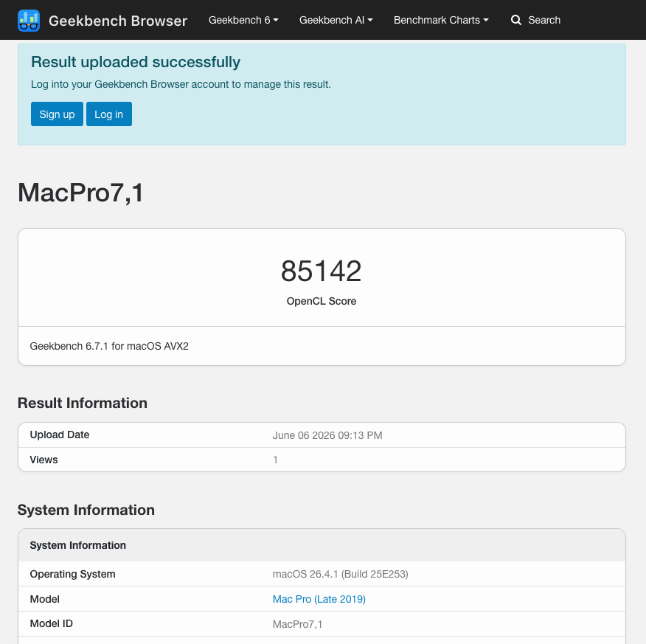The height and width of the screenshot is (644, 646).
Task: Open the Geekbench Browser home link
Action: [118, 21]
